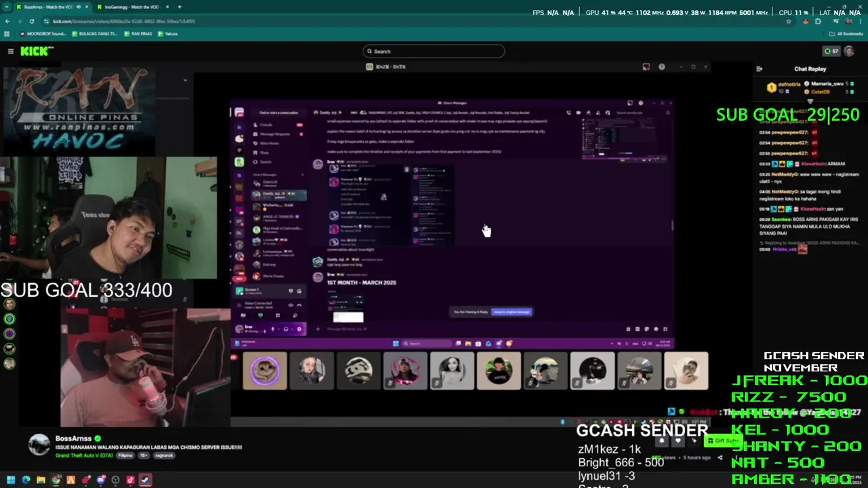Open File Explorer from the taskbar

click(41, 480)
